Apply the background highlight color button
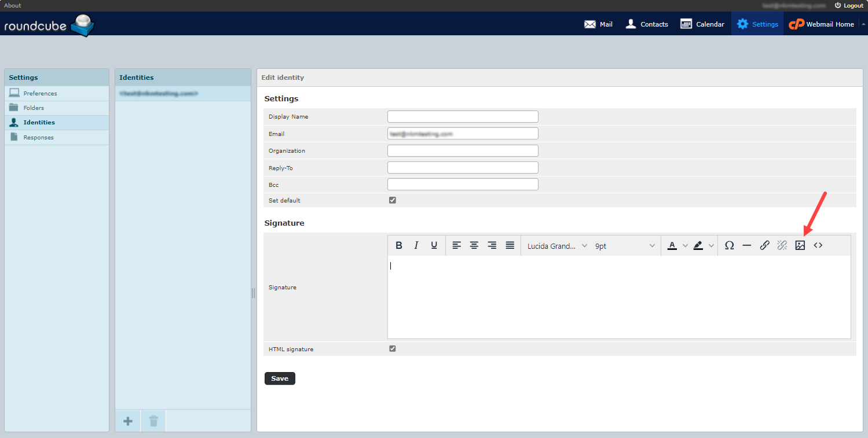Image resolution: width=868 pixels, height=438 pixels. tap(698, 245)
